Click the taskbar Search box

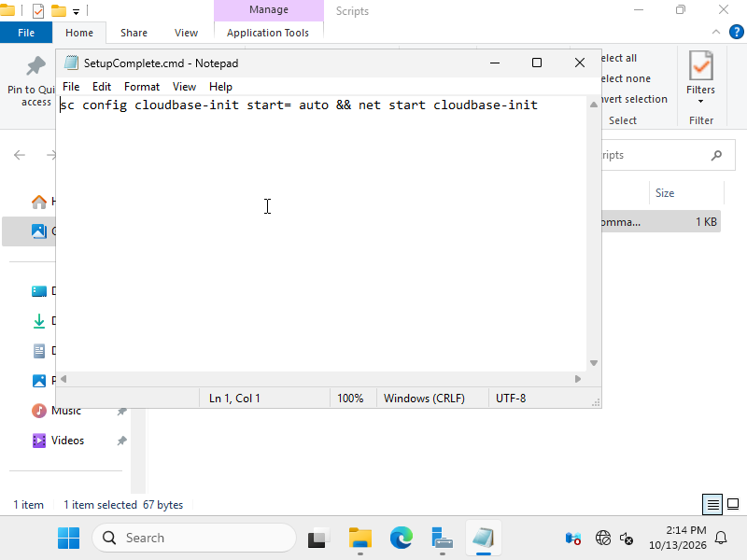[194, 539]
